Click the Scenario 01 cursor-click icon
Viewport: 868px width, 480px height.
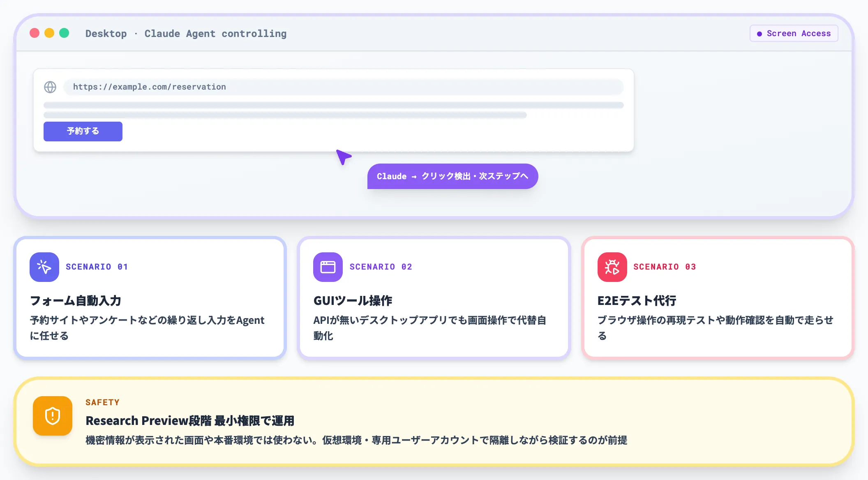tap(44, 267)
